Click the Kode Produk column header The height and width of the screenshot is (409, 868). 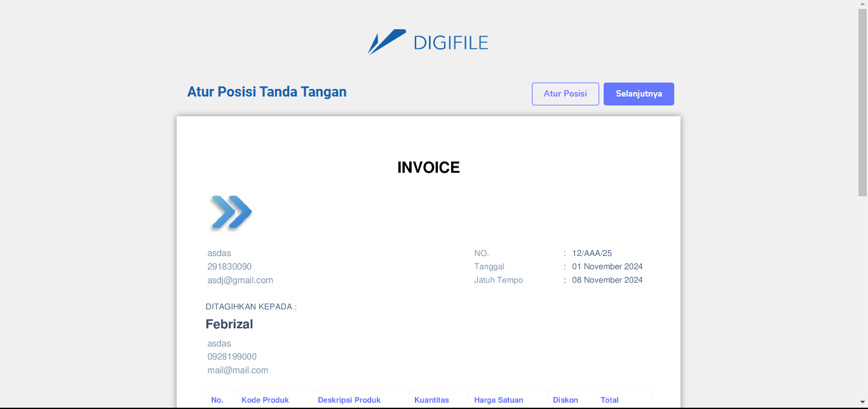[265, 400]
